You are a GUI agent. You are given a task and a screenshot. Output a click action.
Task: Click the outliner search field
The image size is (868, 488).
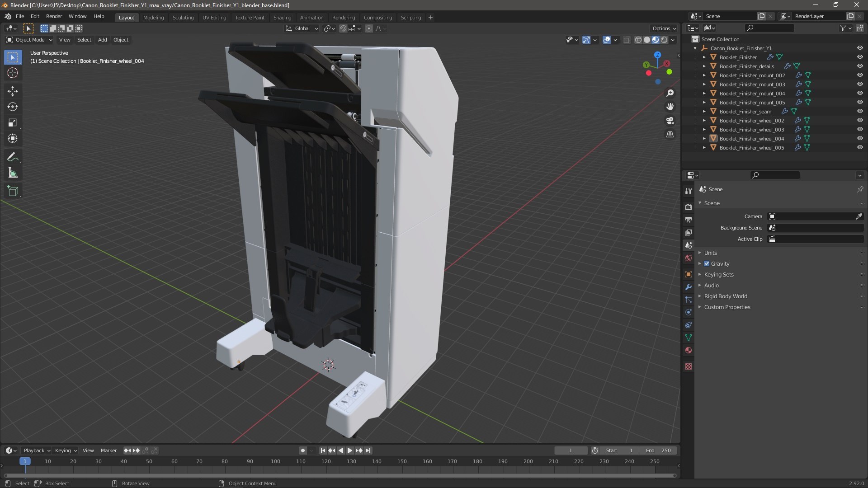(769, 28)
